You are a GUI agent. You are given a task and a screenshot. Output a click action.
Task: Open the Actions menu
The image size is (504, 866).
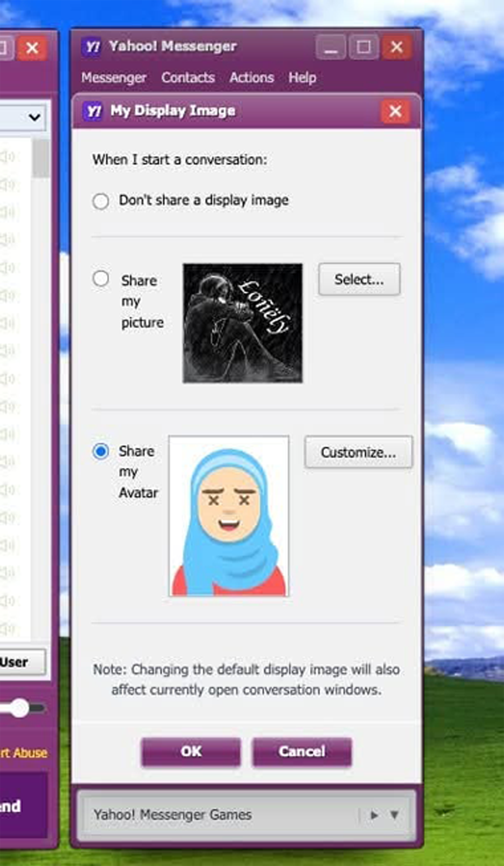pyautogui.click(x=251, y=78)
